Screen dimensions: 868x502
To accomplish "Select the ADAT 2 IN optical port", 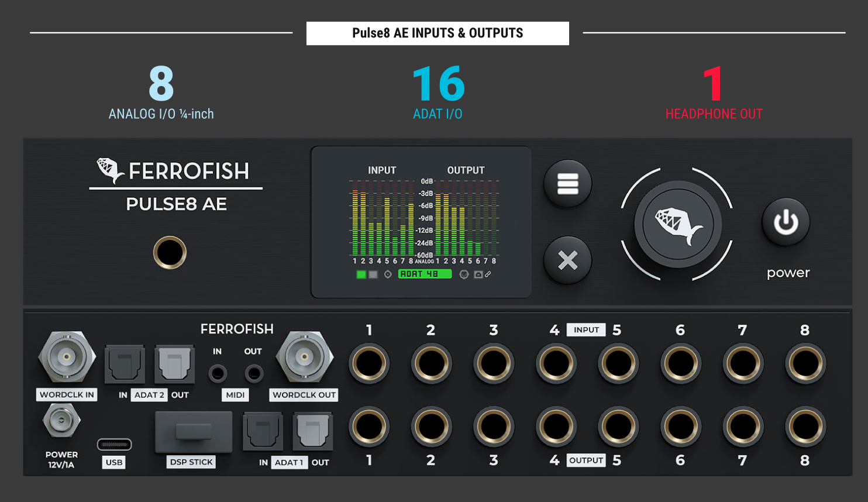I will point(125,364).
